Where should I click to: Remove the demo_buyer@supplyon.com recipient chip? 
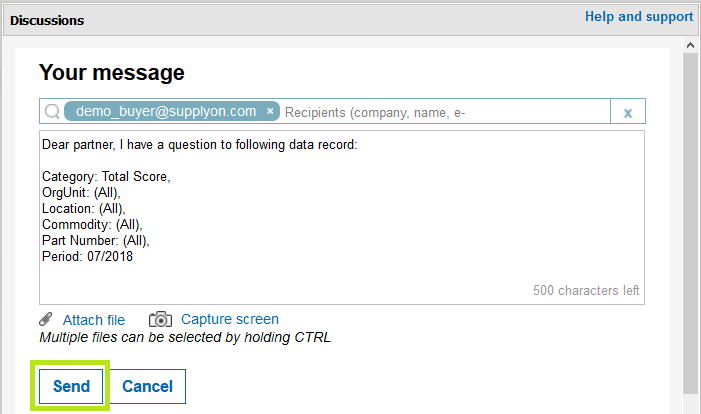coord(270,111)
